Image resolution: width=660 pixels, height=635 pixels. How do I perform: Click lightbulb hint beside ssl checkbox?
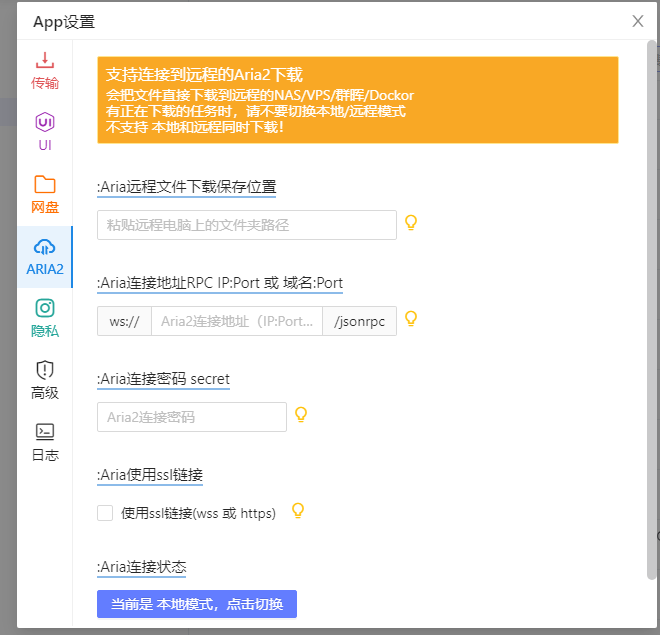point(296,511)
